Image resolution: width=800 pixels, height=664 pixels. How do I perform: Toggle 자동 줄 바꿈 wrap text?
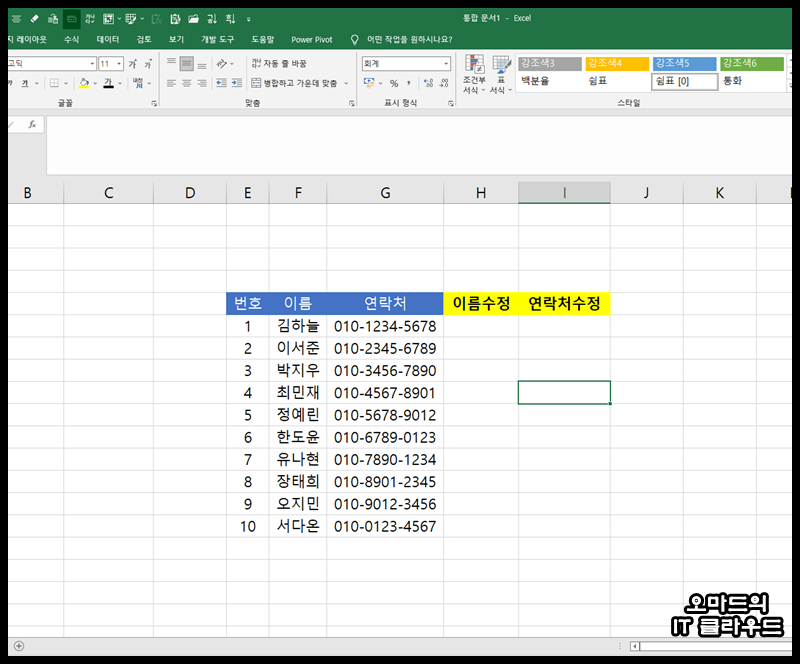point(279,63)
